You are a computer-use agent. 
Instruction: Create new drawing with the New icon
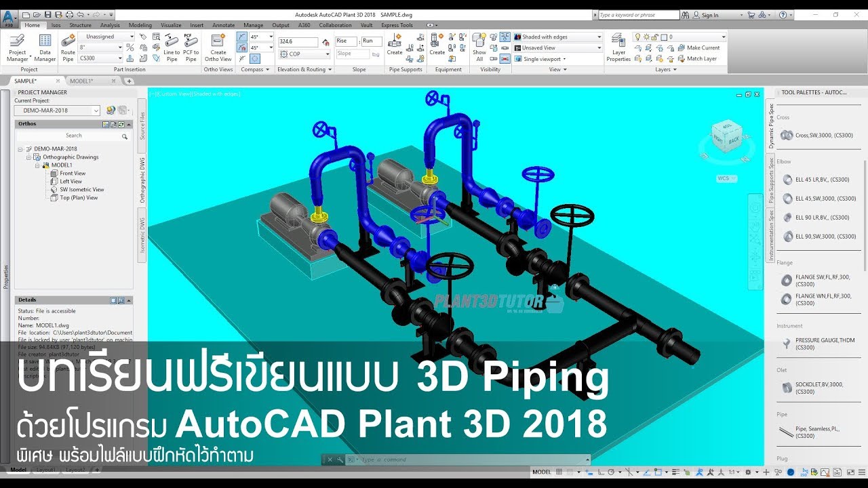click(26, 14)
